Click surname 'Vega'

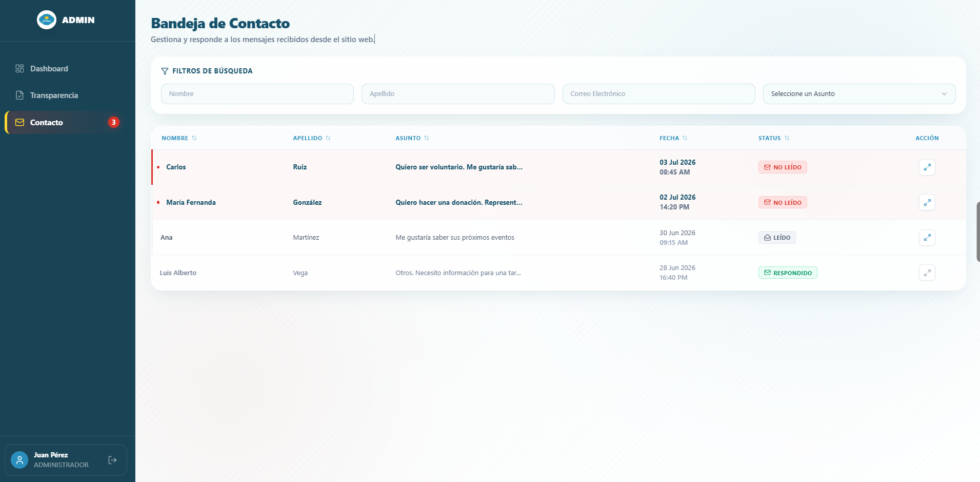tap(301, 273)
